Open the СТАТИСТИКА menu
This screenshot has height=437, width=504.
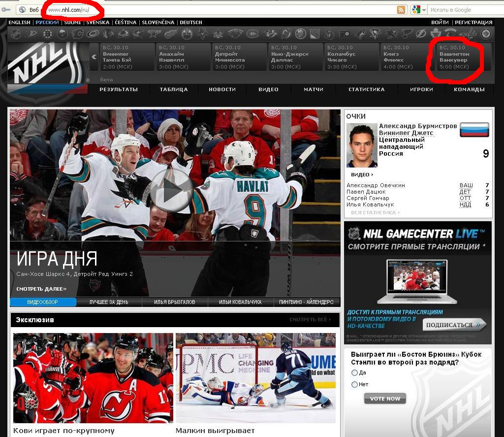coord(366,90)
